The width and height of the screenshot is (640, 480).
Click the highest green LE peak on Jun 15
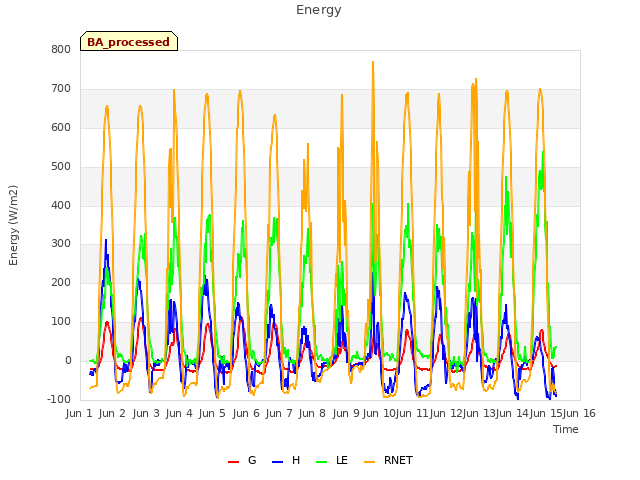(542, 152)
